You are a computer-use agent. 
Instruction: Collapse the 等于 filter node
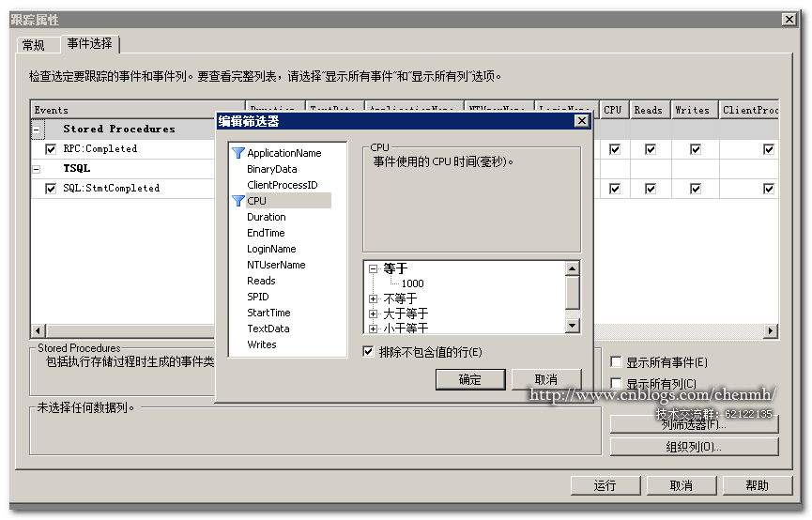(373, 268)
